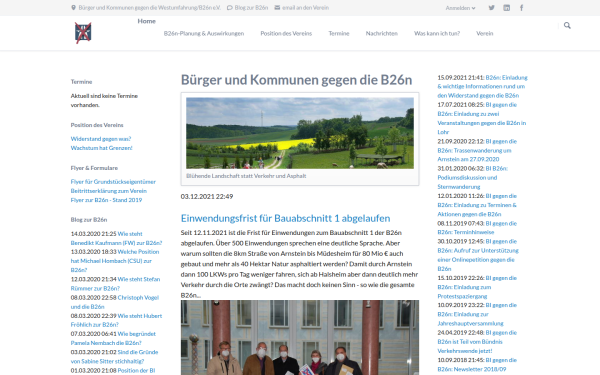Open 17.07.2021 Einladung zu zwei Veranstaltungen link
The image size is (600, 375).
482,118
